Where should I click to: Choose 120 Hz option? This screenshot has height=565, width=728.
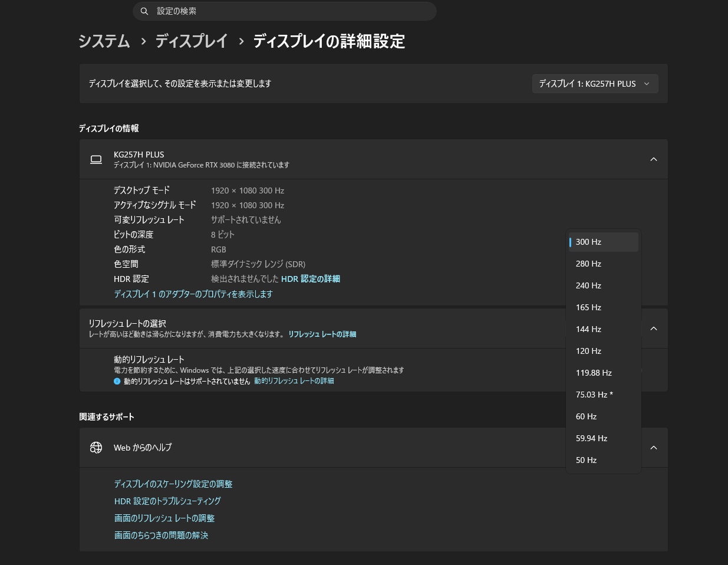[603, 351]
